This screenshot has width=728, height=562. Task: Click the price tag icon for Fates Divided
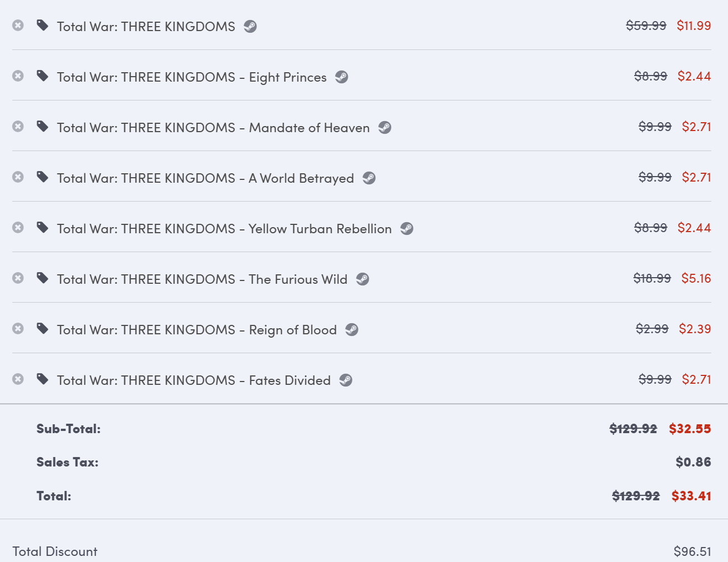(x=43, y=379)
